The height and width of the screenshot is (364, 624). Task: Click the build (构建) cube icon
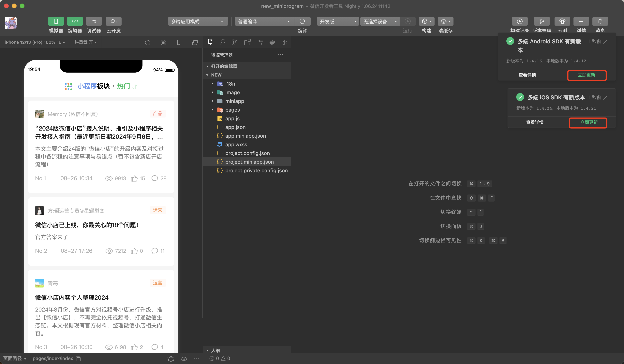426,21
